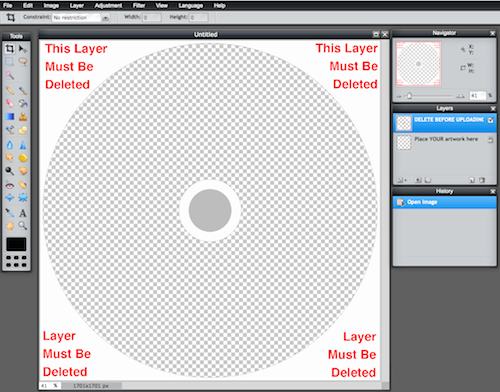Select the Sharpen tool
This screenshot has width=500, height=392.
tap(23, 145)
